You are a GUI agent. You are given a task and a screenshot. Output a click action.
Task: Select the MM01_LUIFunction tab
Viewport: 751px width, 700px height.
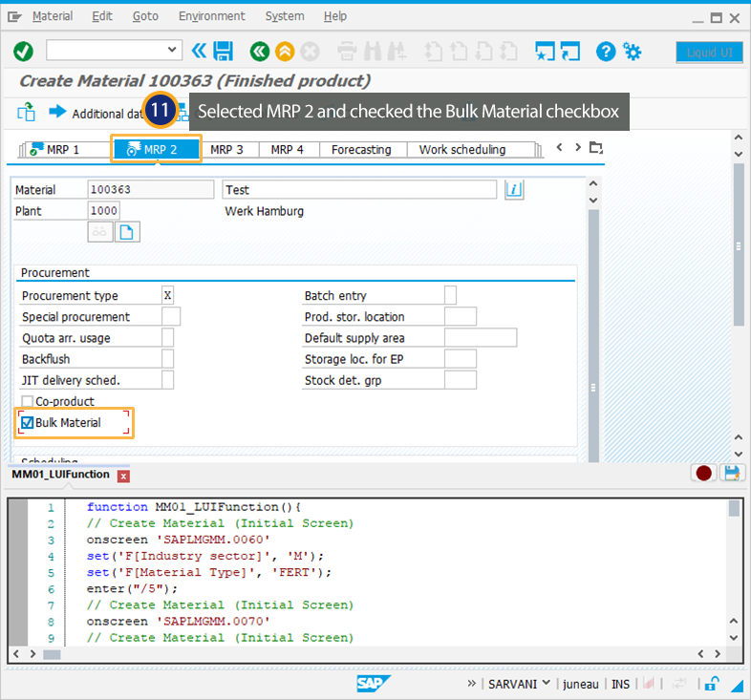pos(60,475)
